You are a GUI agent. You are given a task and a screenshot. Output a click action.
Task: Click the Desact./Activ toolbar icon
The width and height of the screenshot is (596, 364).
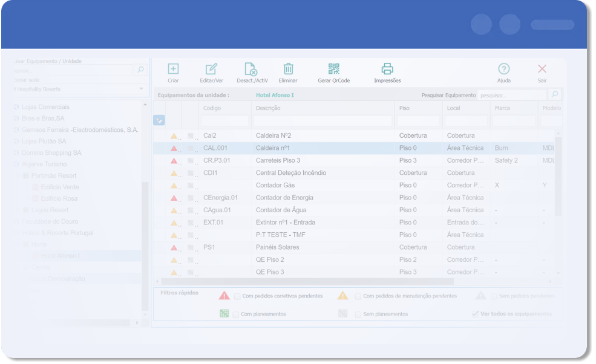coord(251,69)
